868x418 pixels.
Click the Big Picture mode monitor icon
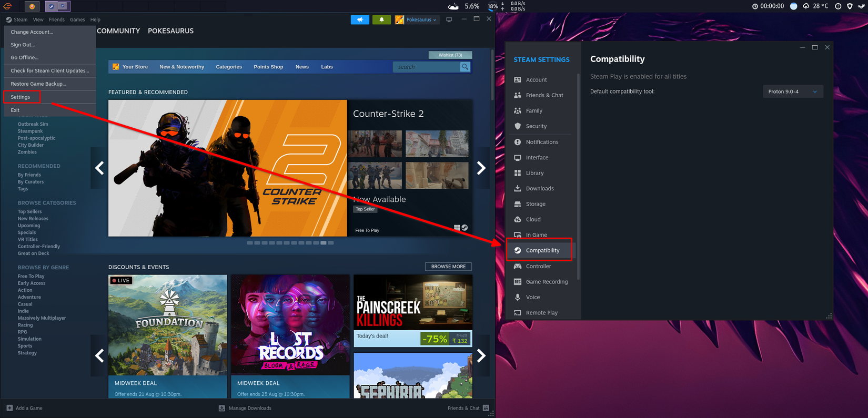tap(449, 19)
